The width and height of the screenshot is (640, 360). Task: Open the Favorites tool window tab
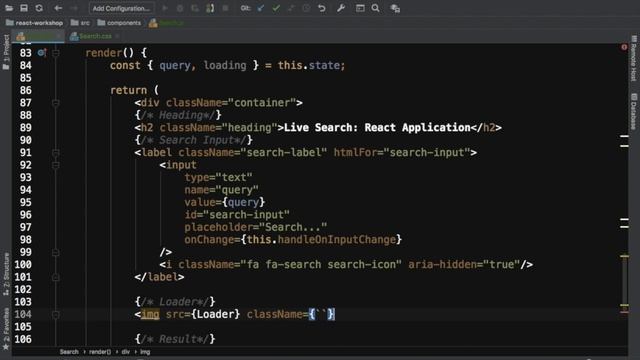6,329
